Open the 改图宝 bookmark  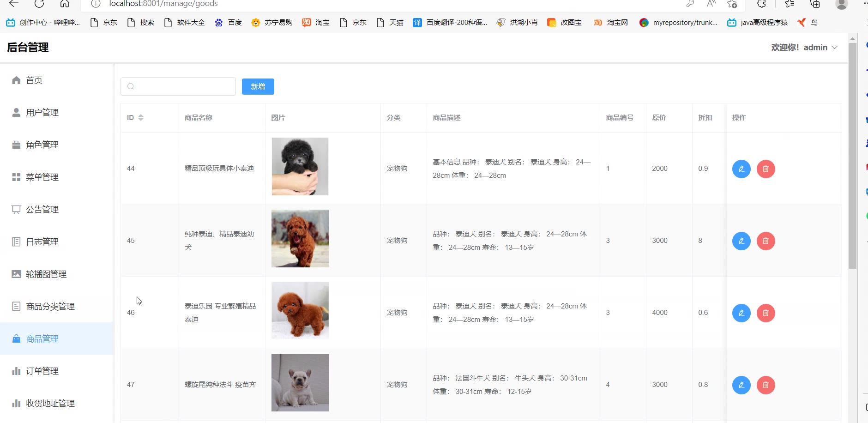pyautogui.click(x=564, y=23)
